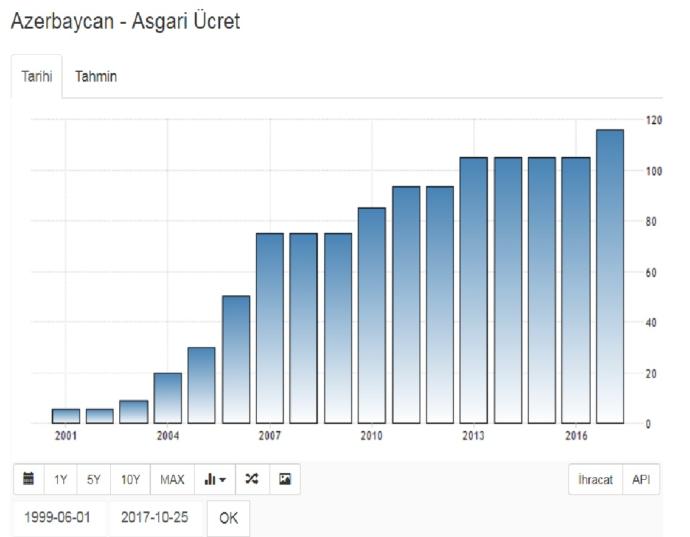The width and height of the screenshot is (690, 537).
Task: Click the 120 y-axis label
Action: 653,120
